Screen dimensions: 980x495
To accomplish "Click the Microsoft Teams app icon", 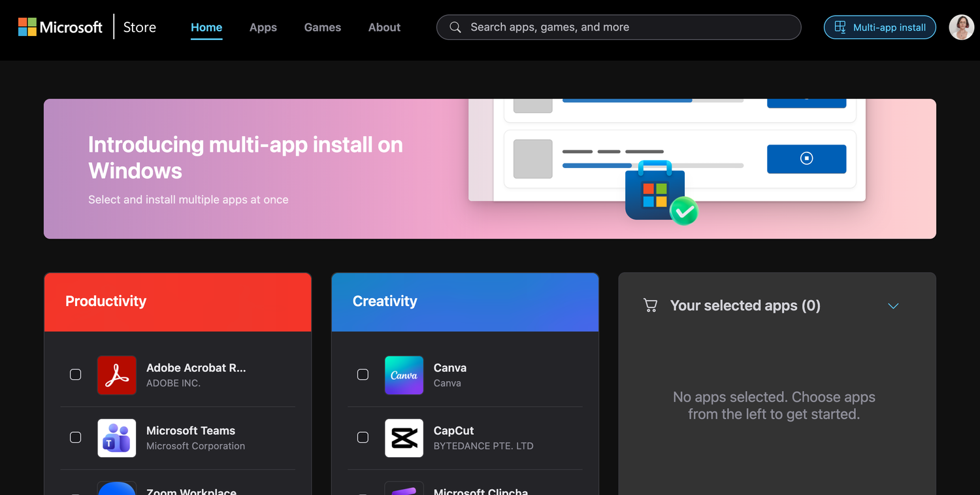I will (116, 437).
